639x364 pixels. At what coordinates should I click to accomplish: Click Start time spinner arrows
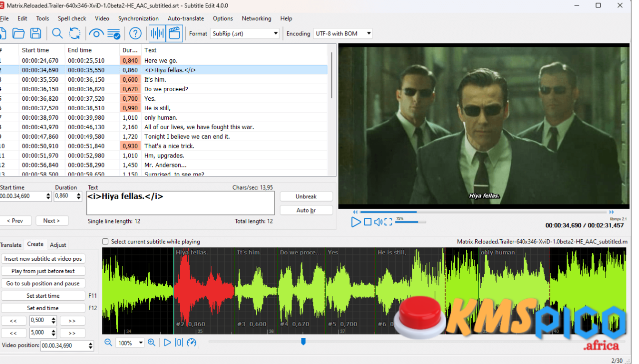[x=48, y=196]
